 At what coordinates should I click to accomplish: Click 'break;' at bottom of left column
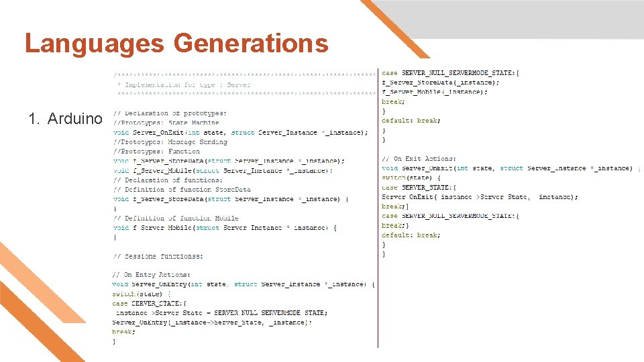tap(123, 332)
